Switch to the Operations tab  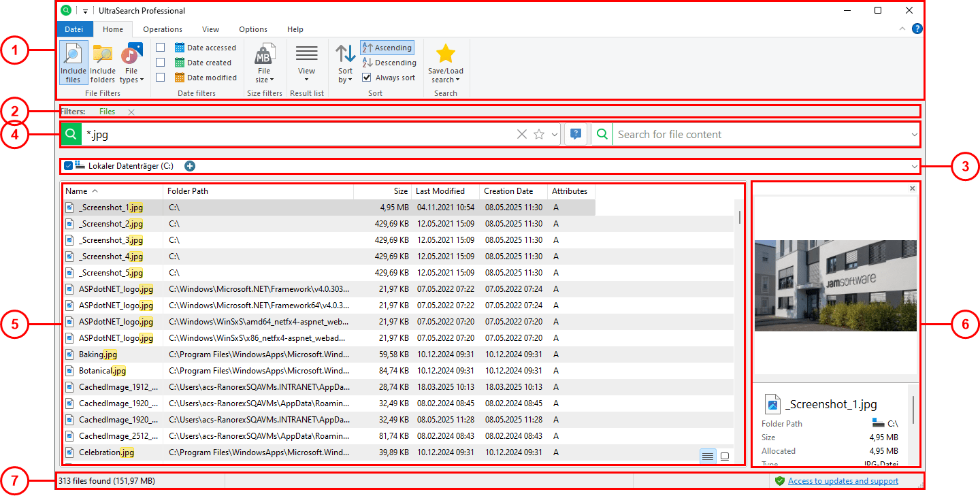tap(162, 29)
